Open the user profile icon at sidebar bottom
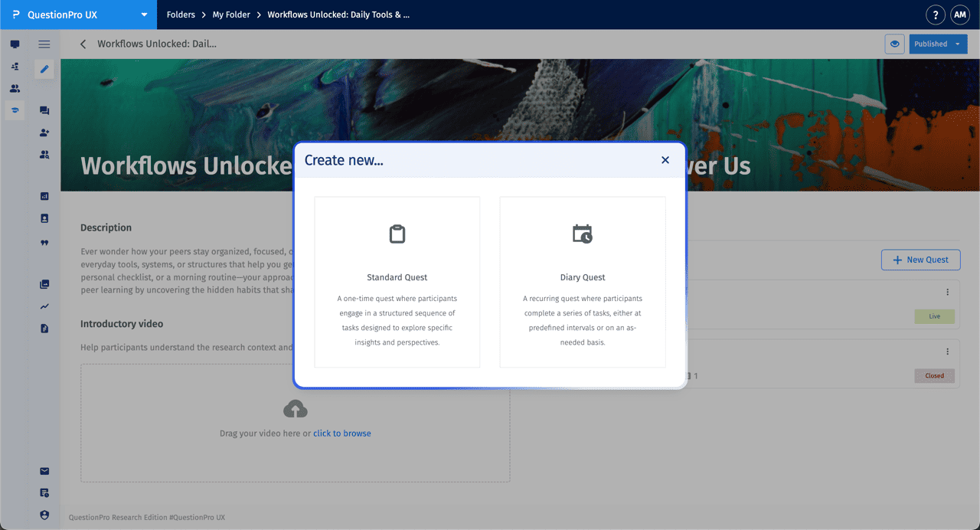This screenshot has width=980, height=530. (x=44, y=514)
